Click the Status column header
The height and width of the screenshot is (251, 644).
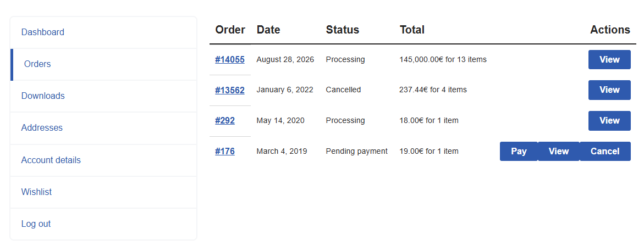point(343,30)
